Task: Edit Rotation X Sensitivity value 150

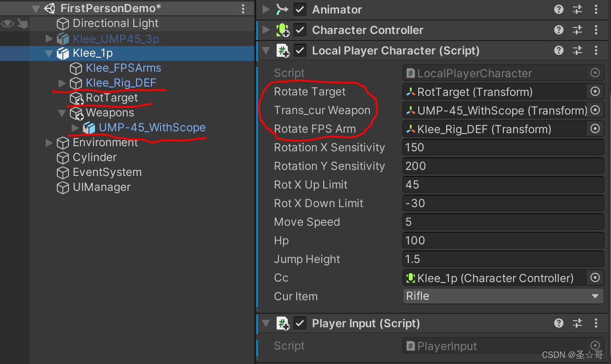Action: 503,148
